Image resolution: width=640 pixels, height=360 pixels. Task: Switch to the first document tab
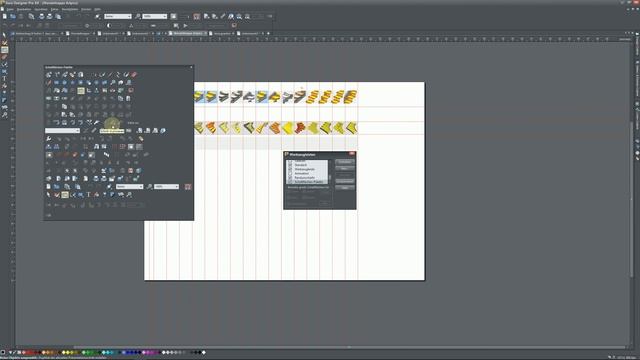coord(36,33)
